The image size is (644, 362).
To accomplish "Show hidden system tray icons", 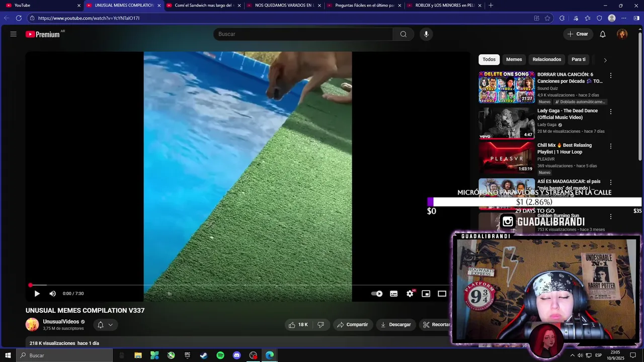I will pos(572,355).
